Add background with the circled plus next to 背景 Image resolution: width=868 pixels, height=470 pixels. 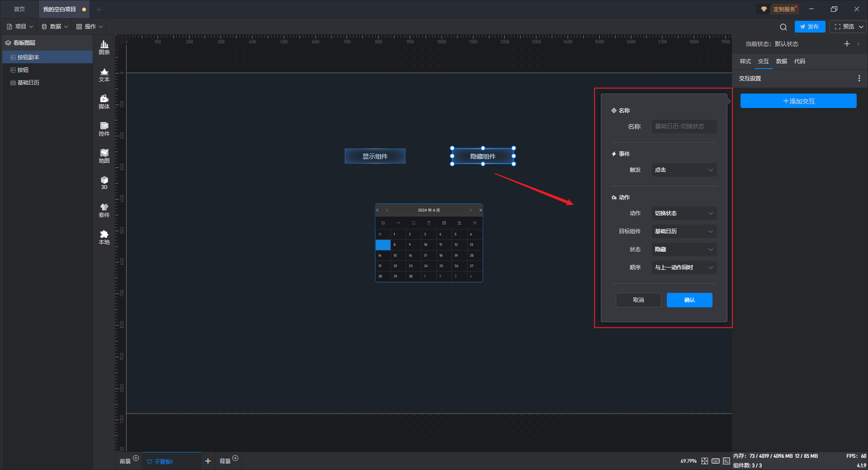[236, 458]
